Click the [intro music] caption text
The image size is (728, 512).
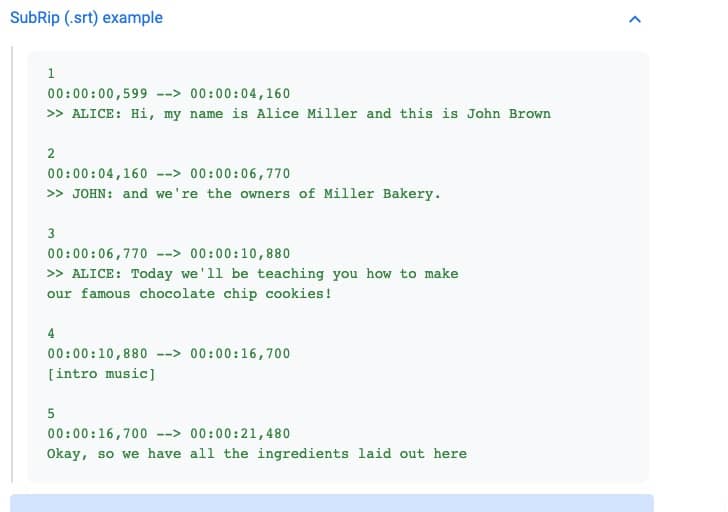pyautogui.click(x=101, y=374)
